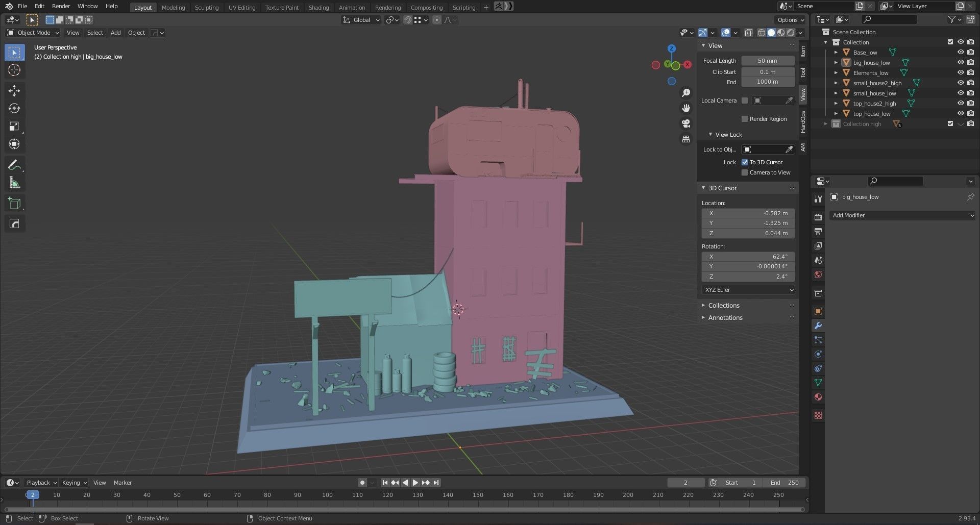980x525 pixels.
Task: Expand Annotations panel
Action: click(x=725, y=318)
